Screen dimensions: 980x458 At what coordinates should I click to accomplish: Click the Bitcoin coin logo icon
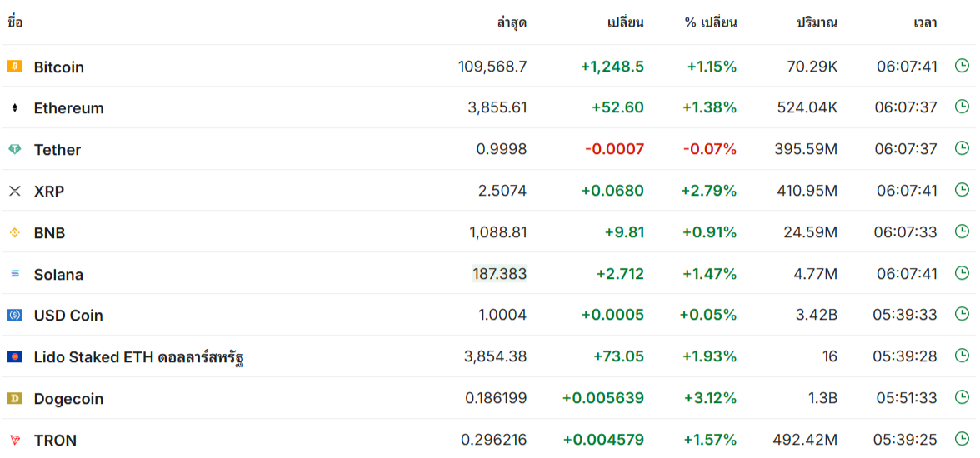(x=14, y=66)
